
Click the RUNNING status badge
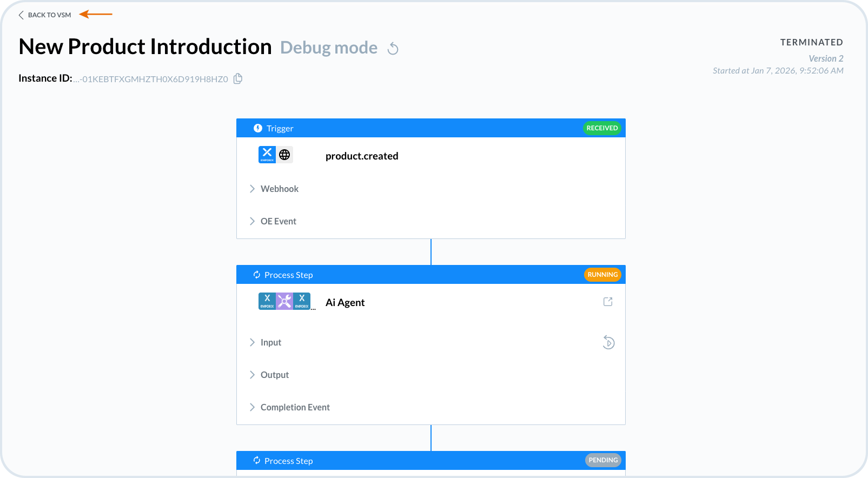602,275
